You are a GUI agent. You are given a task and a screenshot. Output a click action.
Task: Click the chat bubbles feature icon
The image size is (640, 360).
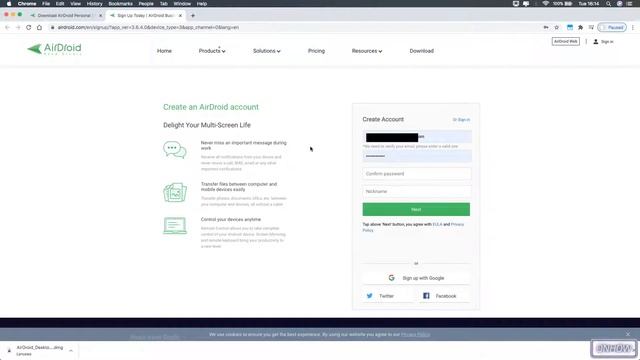click(175, 150)
